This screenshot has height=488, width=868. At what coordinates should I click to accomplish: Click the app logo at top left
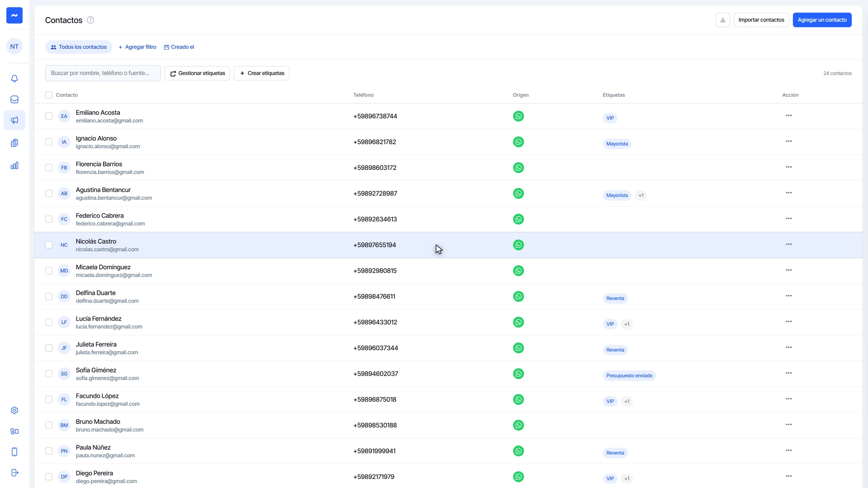[x=14, y=15]
